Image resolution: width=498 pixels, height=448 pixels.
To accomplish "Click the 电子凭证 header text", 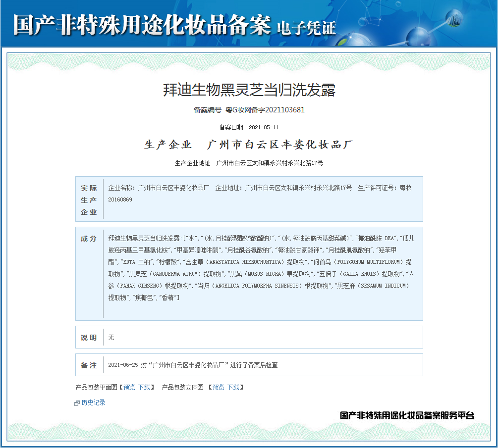I will [x=307, y=27].
